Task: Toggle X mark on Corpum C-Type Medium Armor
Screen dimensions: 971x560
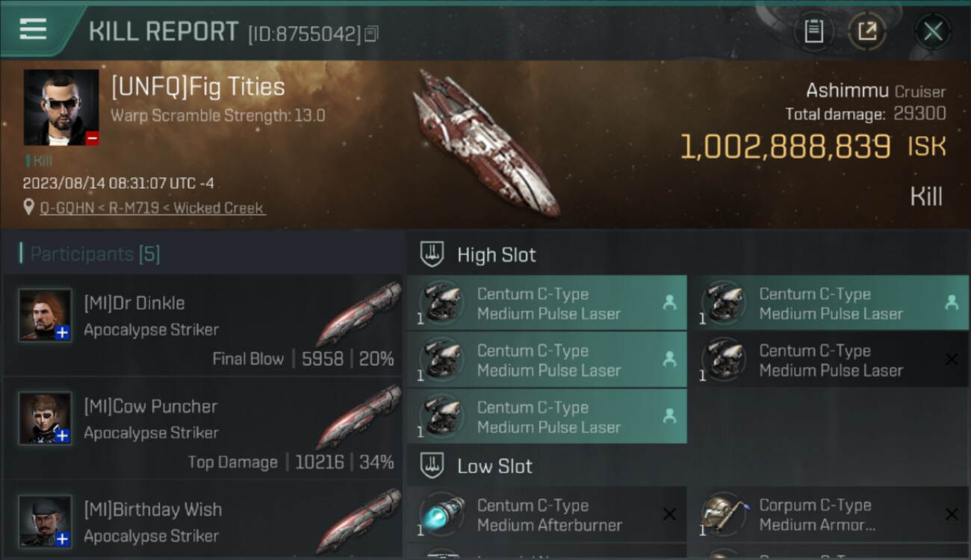Action: (x=952, y=514)
